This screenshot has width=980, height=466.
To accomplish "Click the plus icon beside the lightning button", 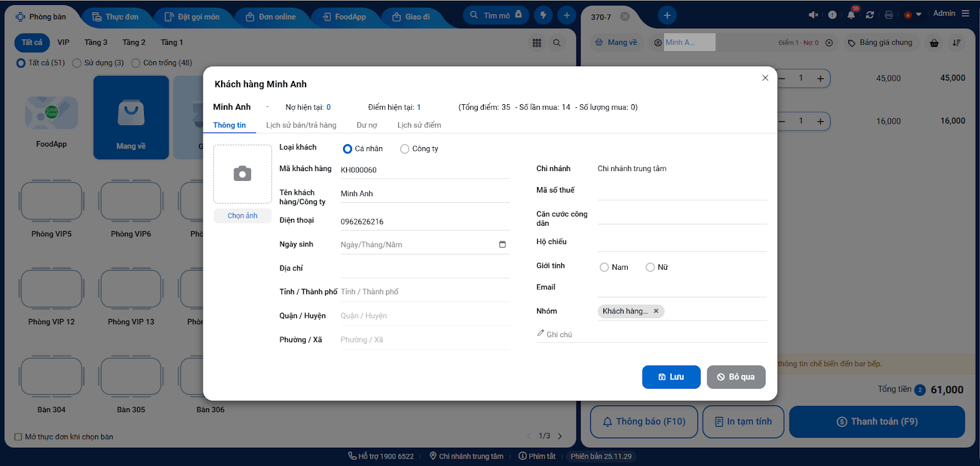I will pos(567,15).
